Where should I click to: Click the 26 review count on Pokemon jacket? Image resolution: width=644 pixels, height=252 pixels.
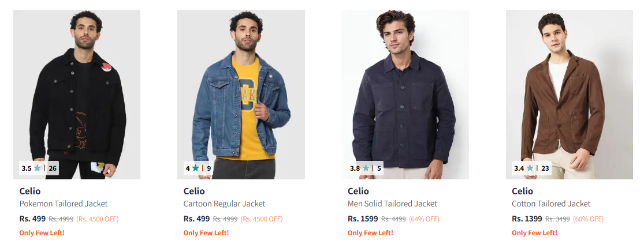[53, 168]
